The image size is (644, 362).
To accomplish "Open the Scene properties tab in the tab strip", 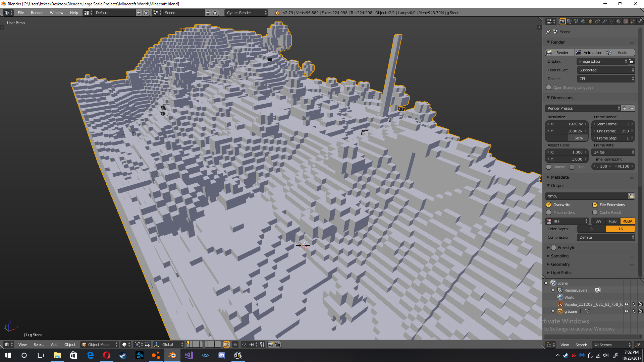I will pos(576,21).
